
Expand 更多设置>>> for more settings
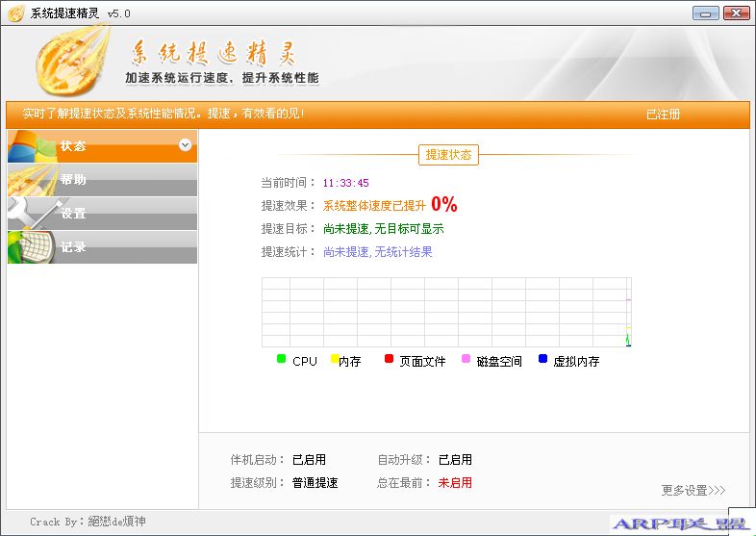click(x=693, y=491)
